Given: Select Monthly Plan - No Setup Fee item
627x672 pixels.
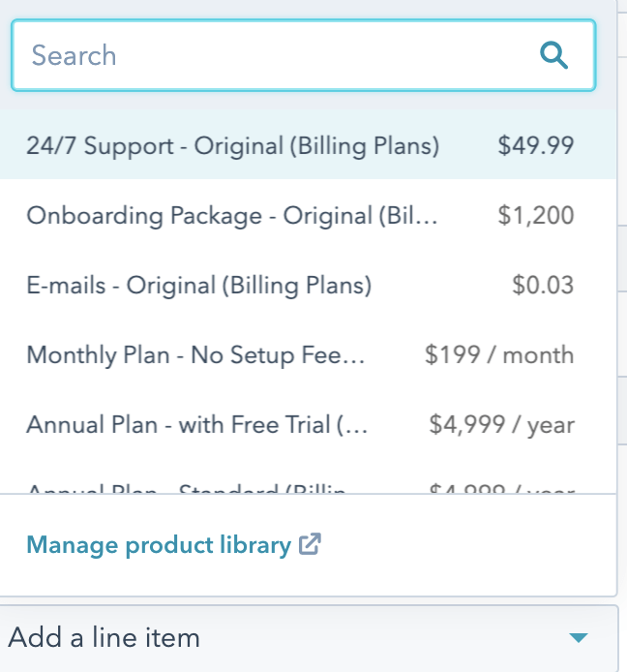Looking at the screenshot, I should point(195,355).
